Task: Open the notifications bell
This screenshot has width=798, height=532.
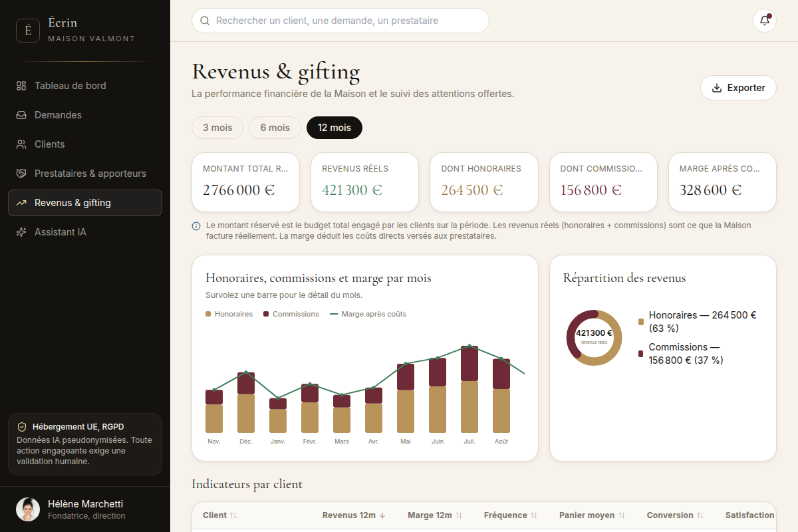Action: point(765,21)
